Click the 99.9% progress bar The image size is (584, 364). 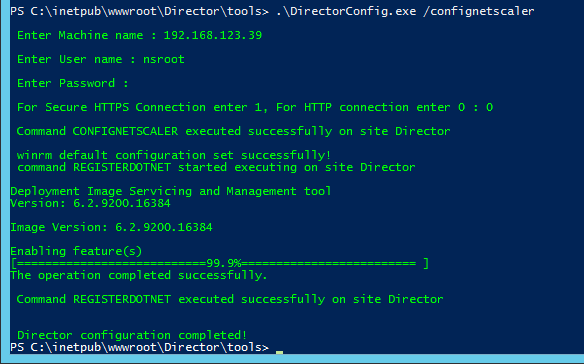220,263
